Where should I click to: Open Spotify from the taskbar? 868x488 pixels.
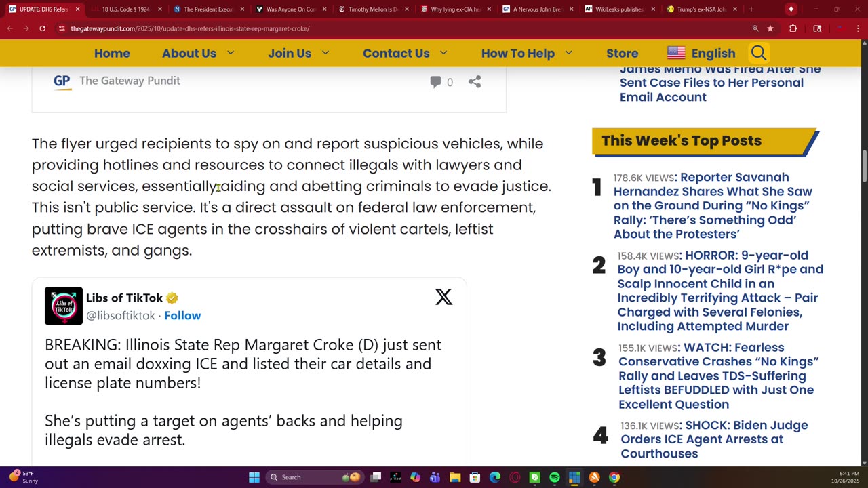[x=555, y=477]
